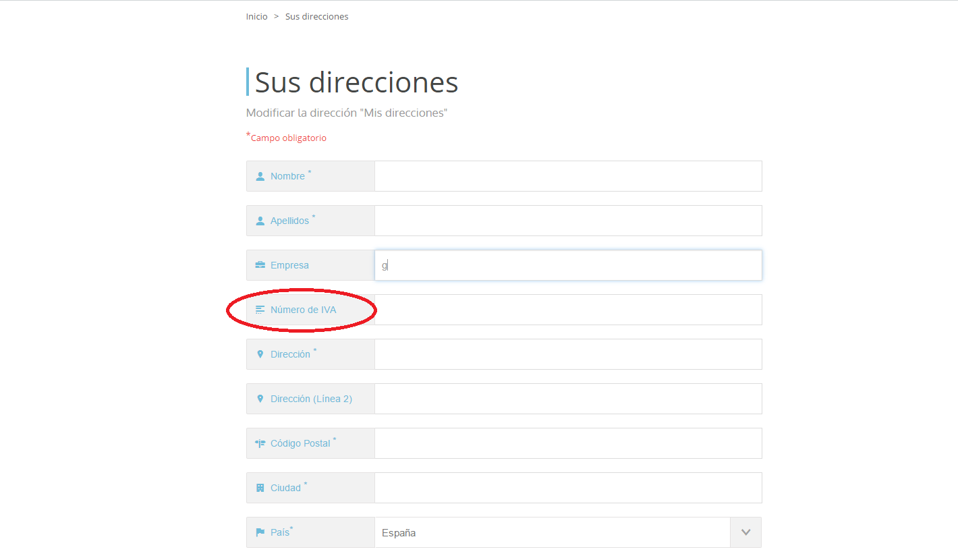Focus the Nombre input field
The image size is (958, 560).
click(568, 176)
